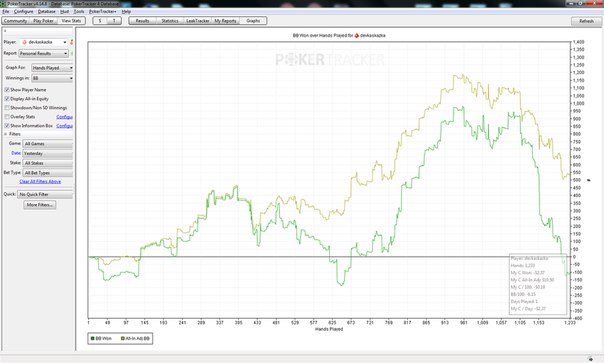Image resolution: width=604 pixels, height=363 pixels.
Task: Switch to the Play Poker section
Action: [43, 21]
